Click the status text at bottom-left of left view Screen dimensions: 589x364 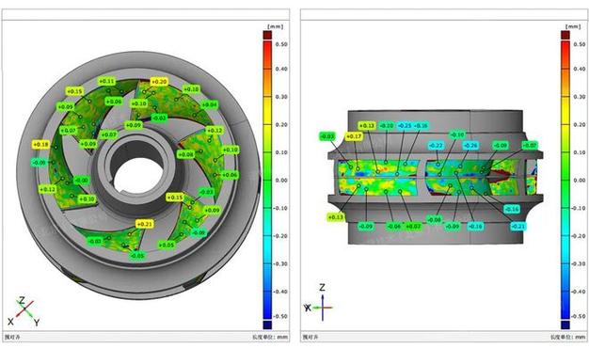pos(11,337)
